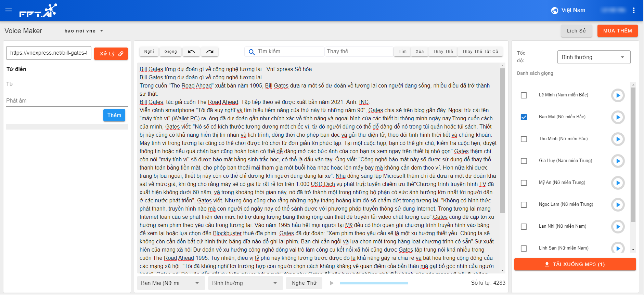Click the Nghỉ toolbar button

click(149, 52)
